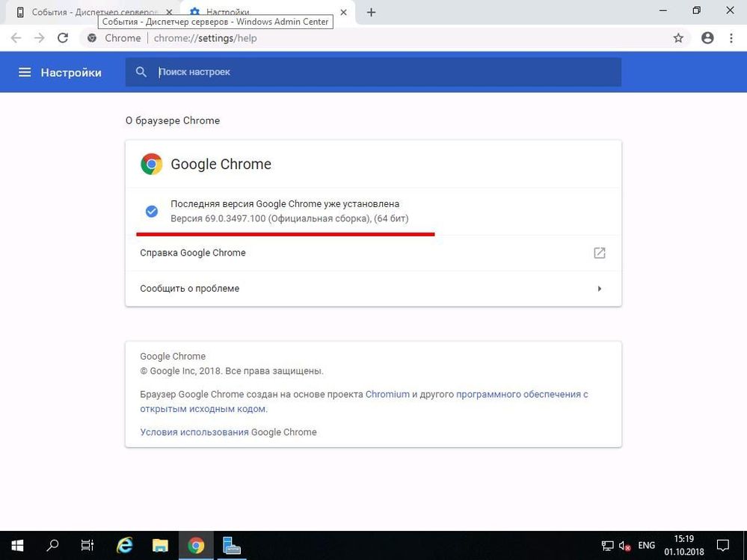Open Task View from the taskbar
Screen dimensions: 747x560
[87, 545]
